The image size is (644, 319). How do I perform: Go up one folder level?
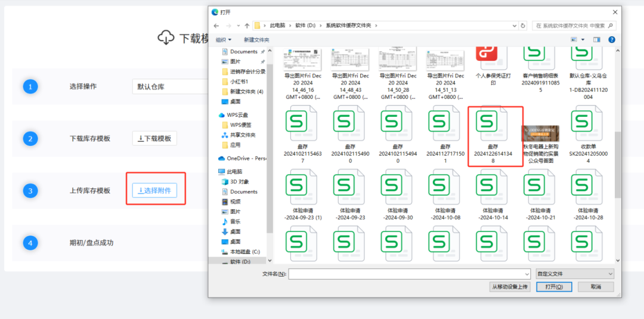point(247,26)
